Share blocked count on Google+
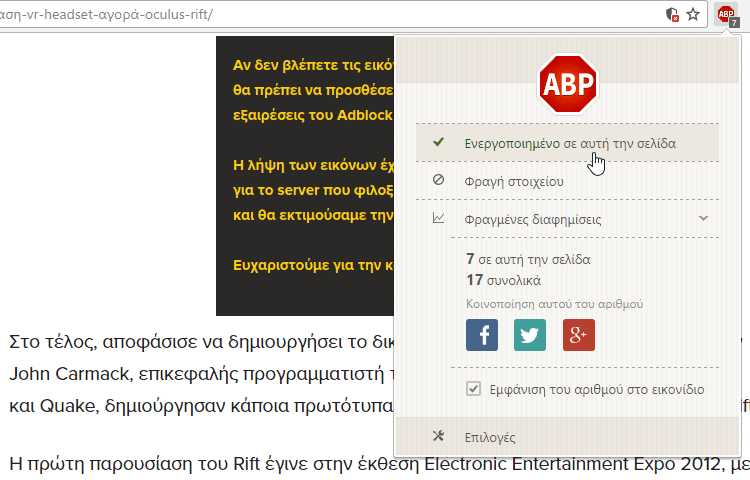750x480 pixels. (579, 335)
